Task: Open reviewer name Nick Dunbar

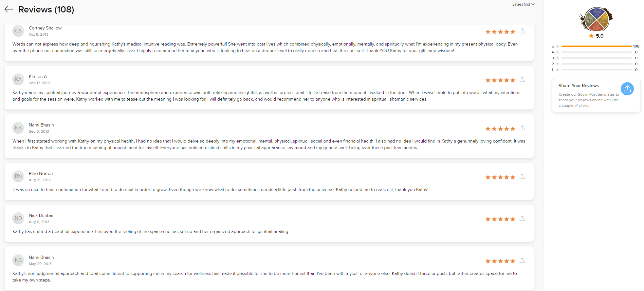Action: 41,215
